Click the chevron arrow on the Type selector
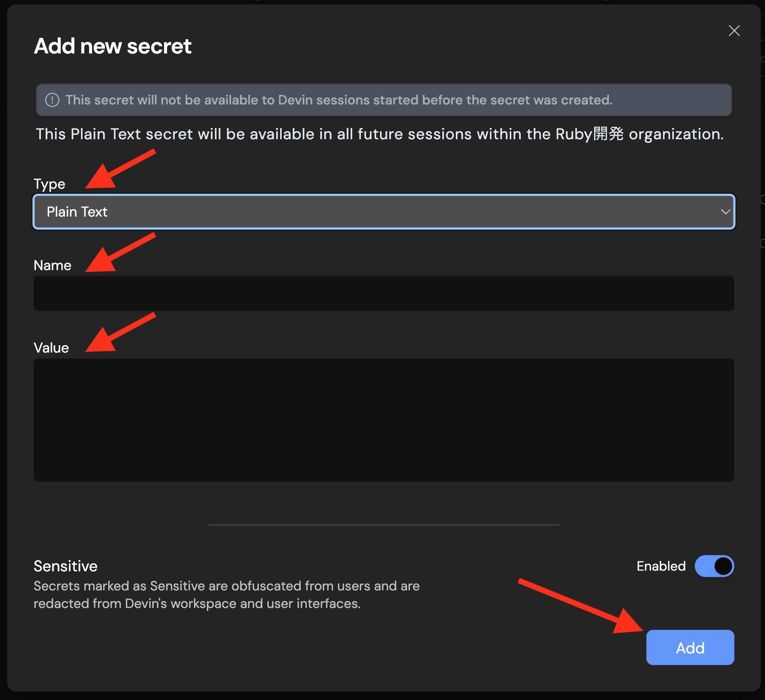 (725, 211)
